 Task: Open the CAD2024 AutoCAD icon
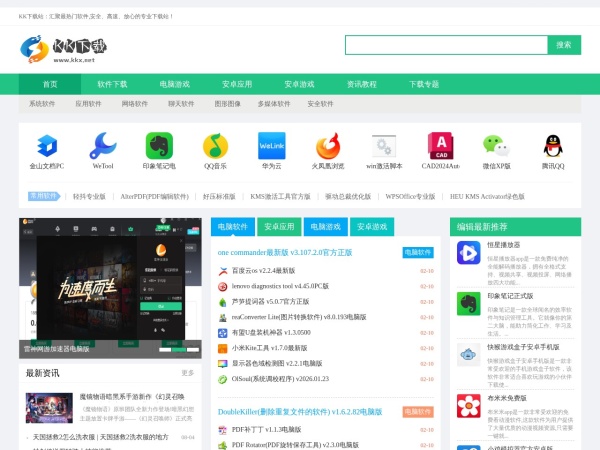click(441, 147)
